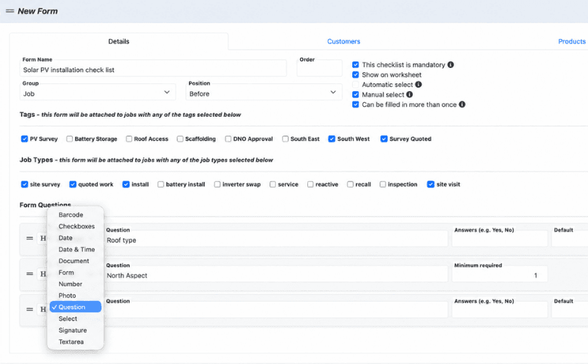588x364 pixels.
Task: Click the H heading icon on third question row
Action: (43, 309)
